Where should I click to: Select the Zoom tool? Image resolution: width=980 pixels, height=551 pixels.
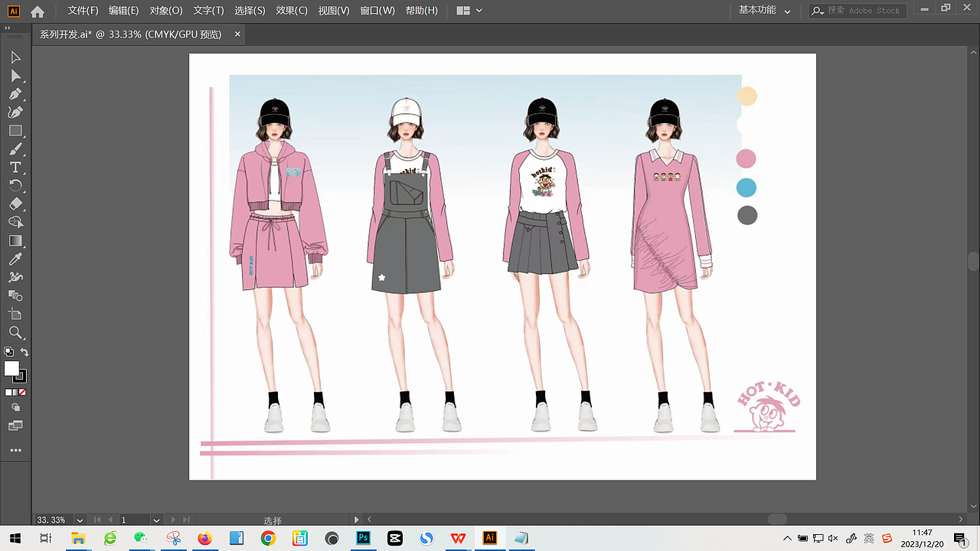[15, 333]
